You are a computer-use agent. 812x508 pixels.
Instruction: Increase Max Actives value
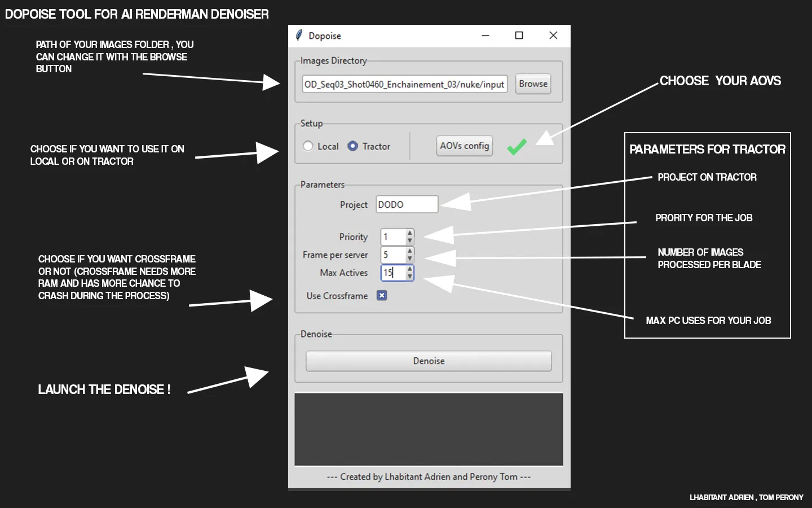[x=410, y=269]
